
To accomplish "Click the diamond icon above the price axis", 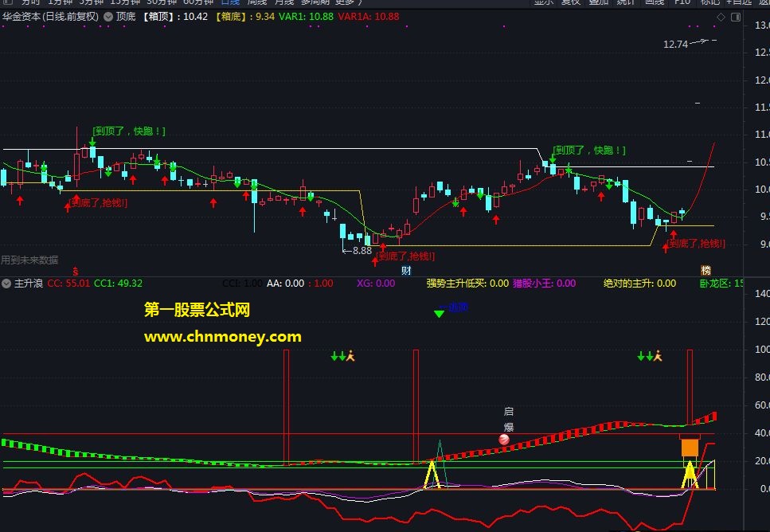I will pyautogui.click(x=721, y=18).
